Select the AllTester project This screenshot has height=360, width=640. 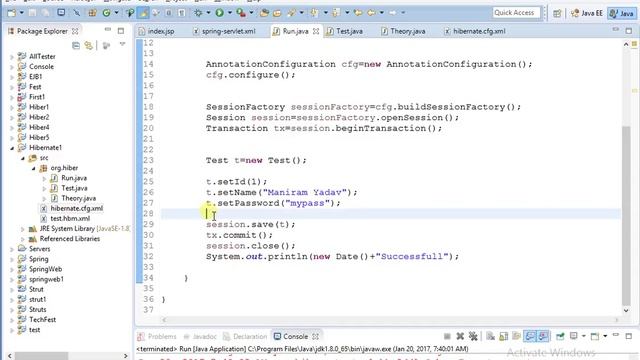coord(42,57)
